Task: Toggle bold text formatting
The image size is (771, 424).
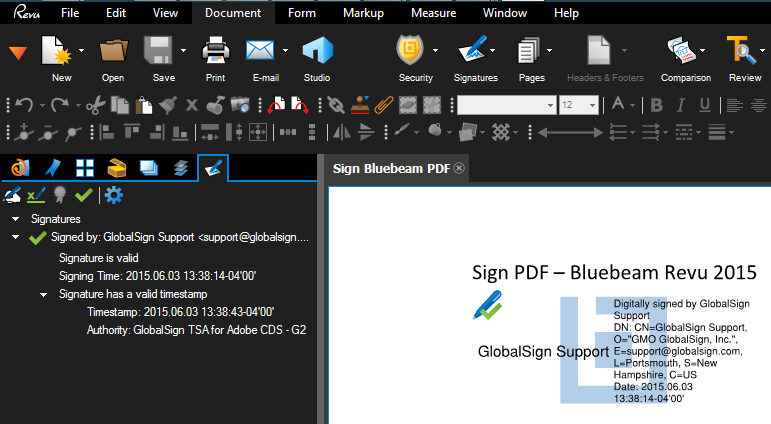Action: click(x=657, y=105)
